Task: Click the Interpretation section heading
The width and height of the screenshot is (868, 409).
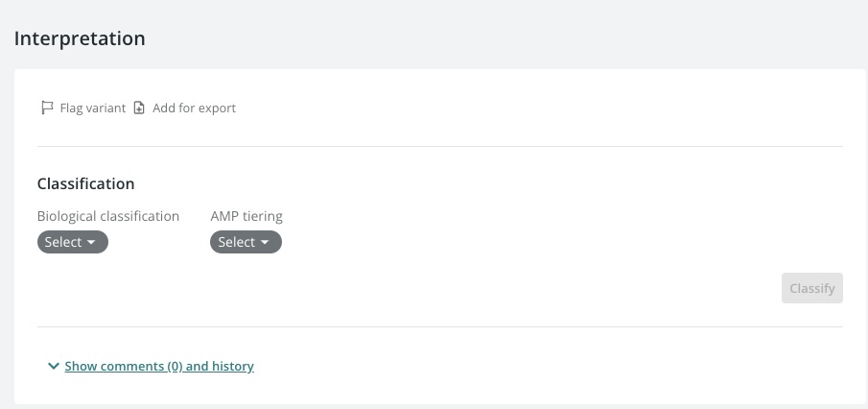Action: coord(80,38)
